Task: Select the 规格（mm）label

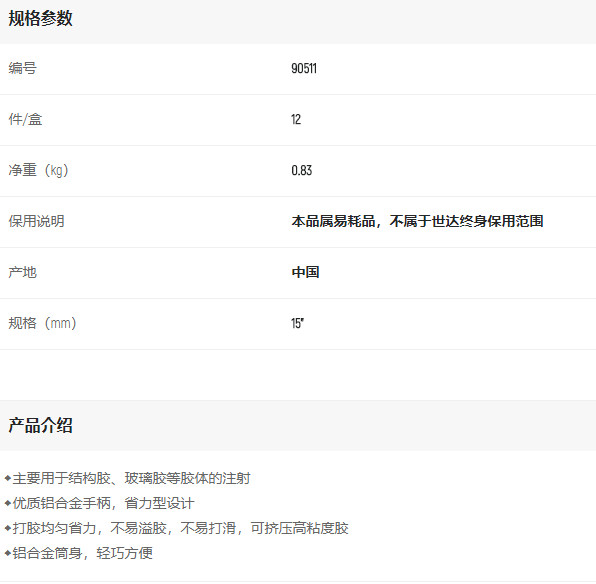Action: [x=42, y=323]
